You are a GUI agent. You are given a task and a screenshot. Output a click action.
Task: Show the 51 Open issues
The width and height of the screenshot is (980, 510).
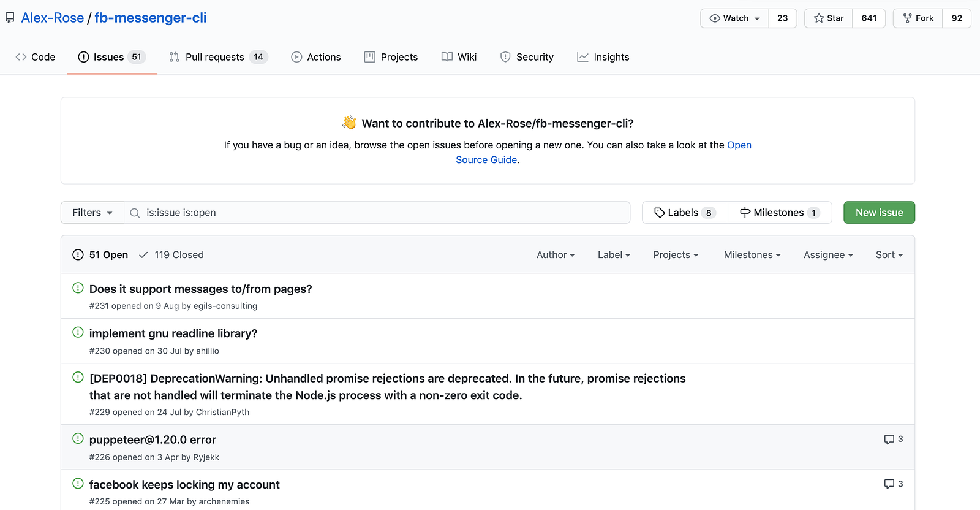100,255
